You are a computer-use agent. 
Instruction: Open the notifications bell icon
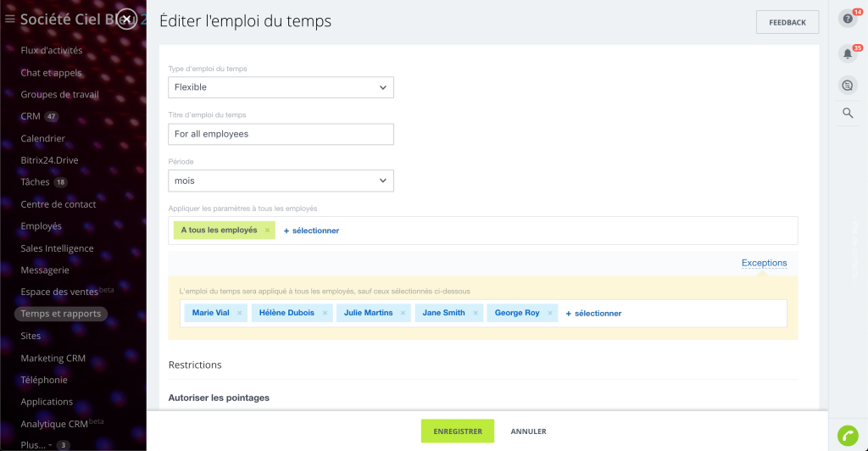847,54
